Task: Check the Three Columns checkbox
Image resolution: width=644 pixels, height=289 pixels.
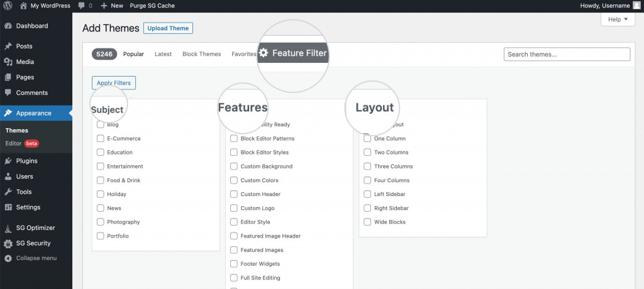Action: click(367, 166)
